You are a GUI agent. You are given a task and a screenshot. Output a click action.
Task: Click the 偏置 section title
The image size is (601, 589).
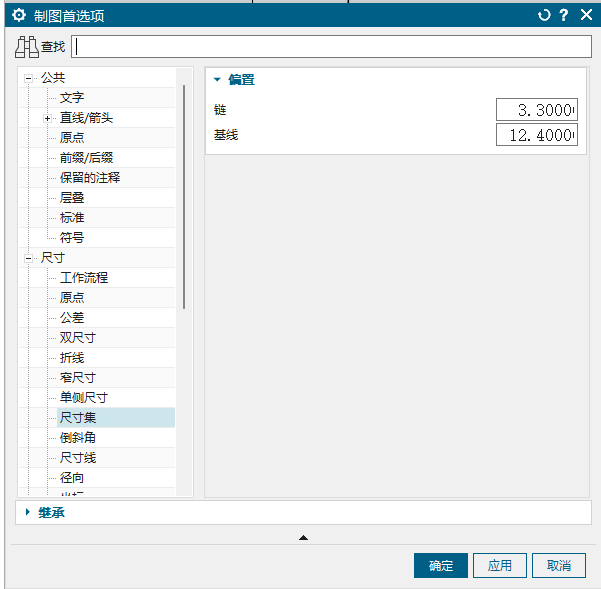click(x=241, y=80)
